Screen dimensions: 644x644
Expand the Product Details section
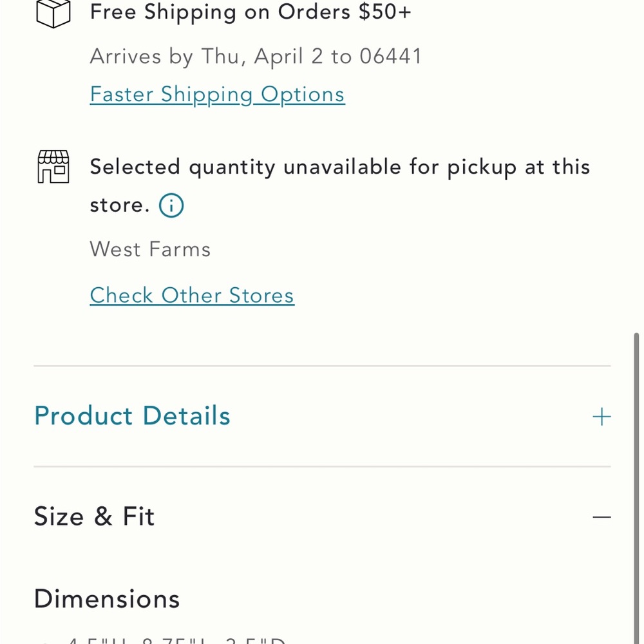pos(132,416)
